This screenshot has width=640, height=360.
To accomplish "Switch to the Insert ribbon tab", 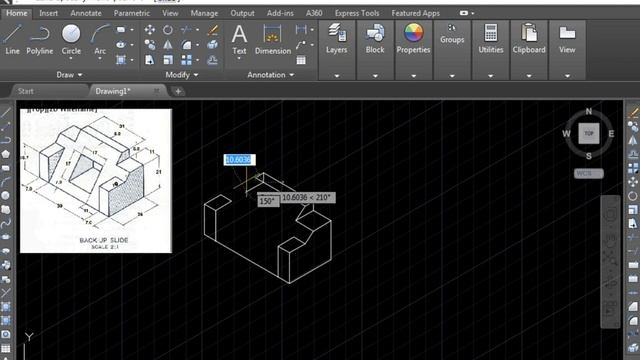I will click(49, 13).
